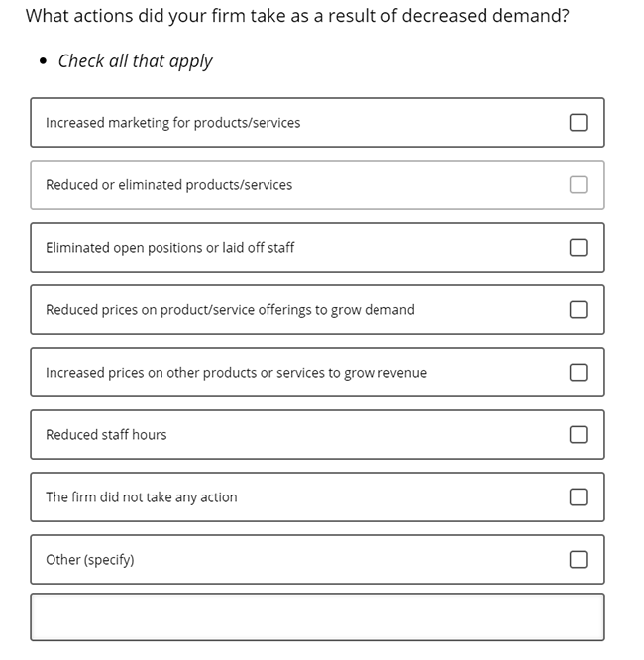Click 'Increased prices on other products or services' text
The image size is (644, 660).
tap(236, 372)
